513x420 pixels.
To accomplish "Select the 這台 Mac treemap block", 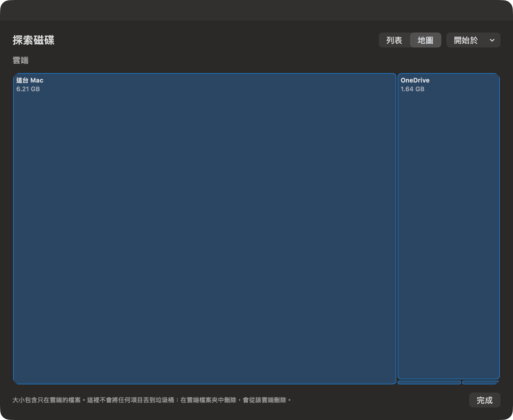I will click(205, 229).
